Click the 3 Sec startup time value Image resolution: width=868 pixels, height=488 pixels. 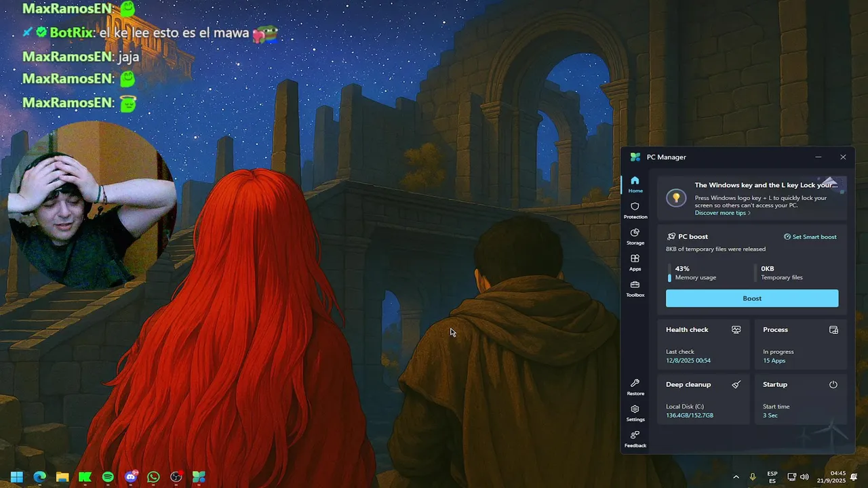click(x=770, y=415)
